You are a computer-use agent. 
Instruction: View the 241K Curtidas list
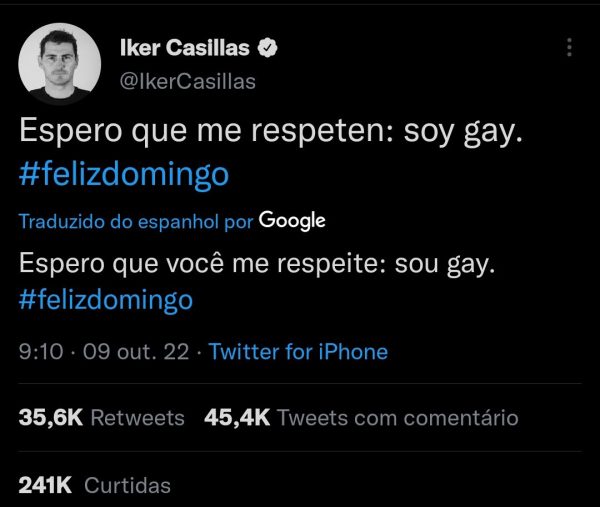click(95, 486)
